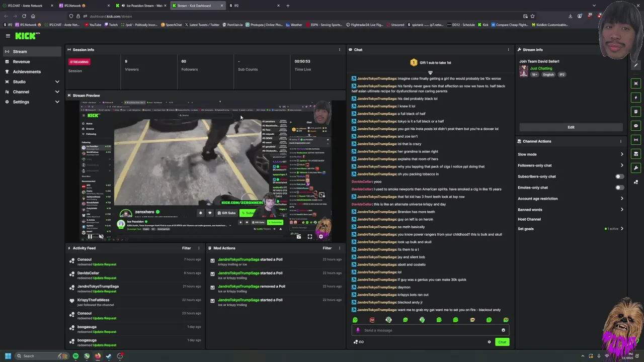This screenshot has height=362, width=644.
Task: Toggle Emotes-only chat
Action: pyautogui.click(x=619, y=188)
